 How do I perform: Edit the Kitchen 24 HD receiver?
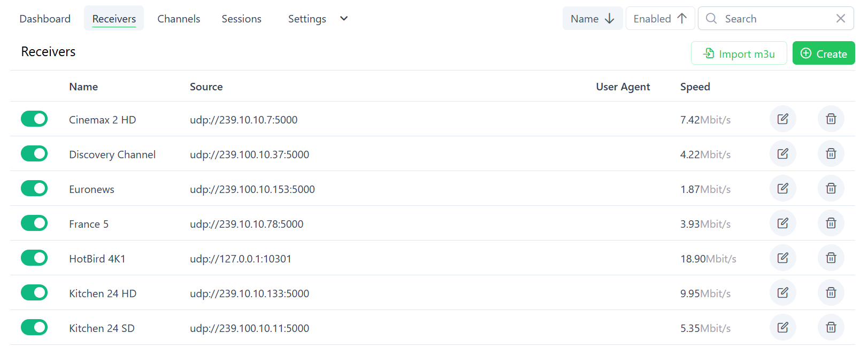(782, 292)
